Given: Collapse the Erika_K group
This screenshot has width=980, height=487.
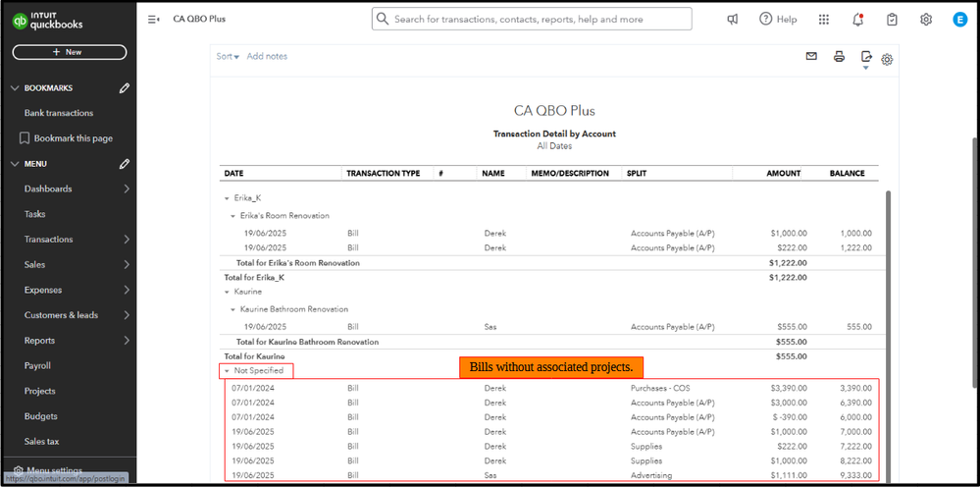Looking at the screenshot, I should coord(227,198).
